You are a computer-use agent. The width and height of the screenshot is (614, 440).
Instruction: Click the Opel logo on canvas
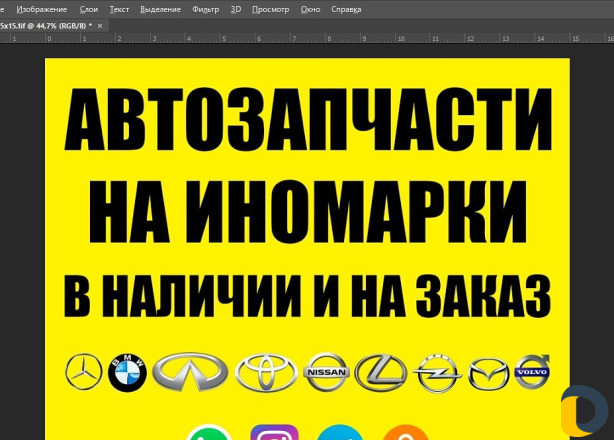437,373
